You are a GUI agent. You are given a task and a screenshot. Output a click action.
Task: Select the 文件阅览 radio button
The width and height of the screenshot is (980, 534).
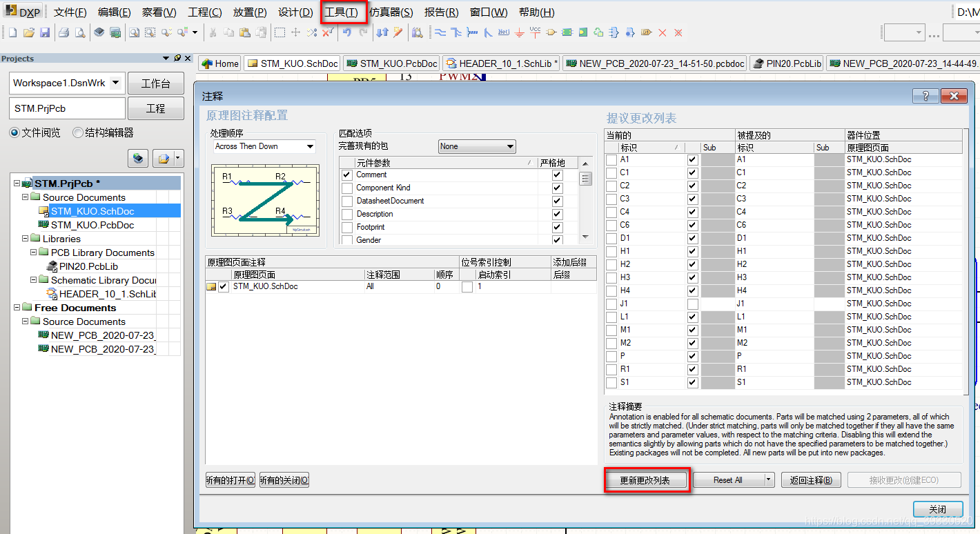(x=14, y=132)
